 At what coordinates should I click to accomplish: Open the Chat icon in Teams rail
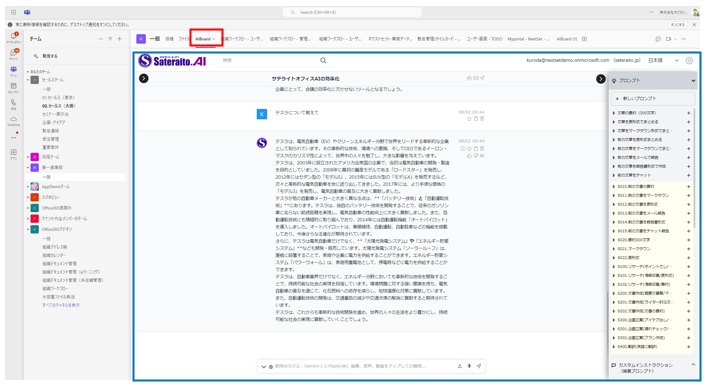14,54
